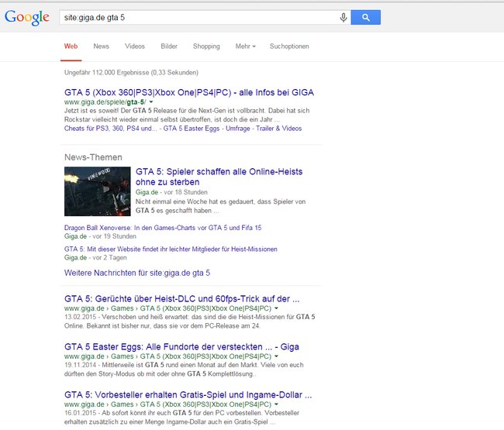Start voice search with microphone icon

click(343, 17)
